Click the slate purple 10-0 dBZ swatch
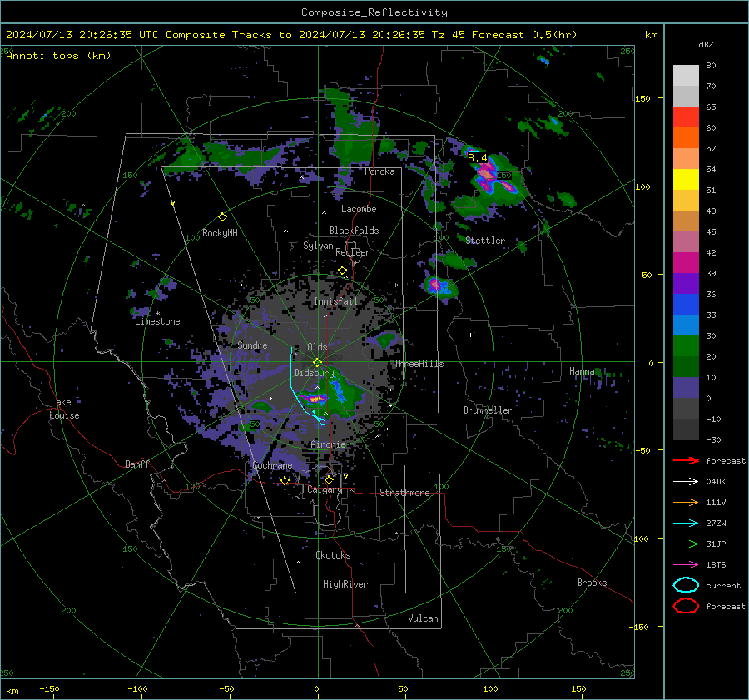The height and width of the screenshot is (700, 749). pyautogui.click(x=686, y=387)
